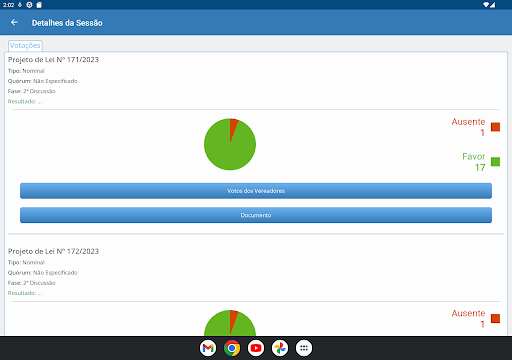Tap the Favor 17 legend label
Image resolution: width=512 pixels, height=360 pixels.
point(473,162)
